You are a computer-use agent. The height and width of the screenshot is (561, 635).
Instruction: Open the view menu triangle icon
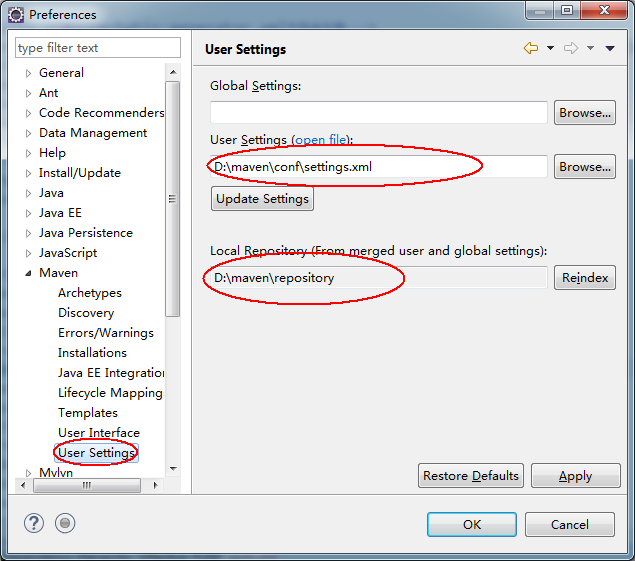(x=610, y=49)
